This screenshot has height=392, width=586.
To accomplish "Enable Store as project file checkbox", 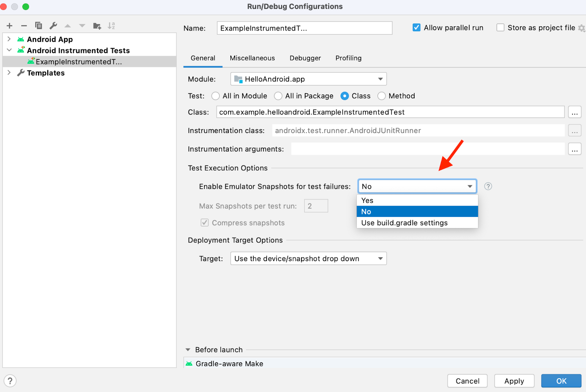I will (500, 27).
